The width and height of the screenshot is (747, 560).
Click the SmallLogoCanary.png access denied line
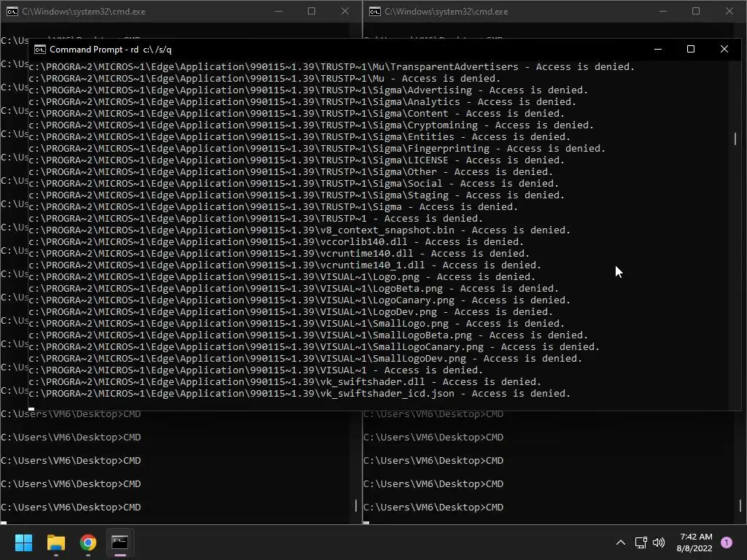coord(314,346)
